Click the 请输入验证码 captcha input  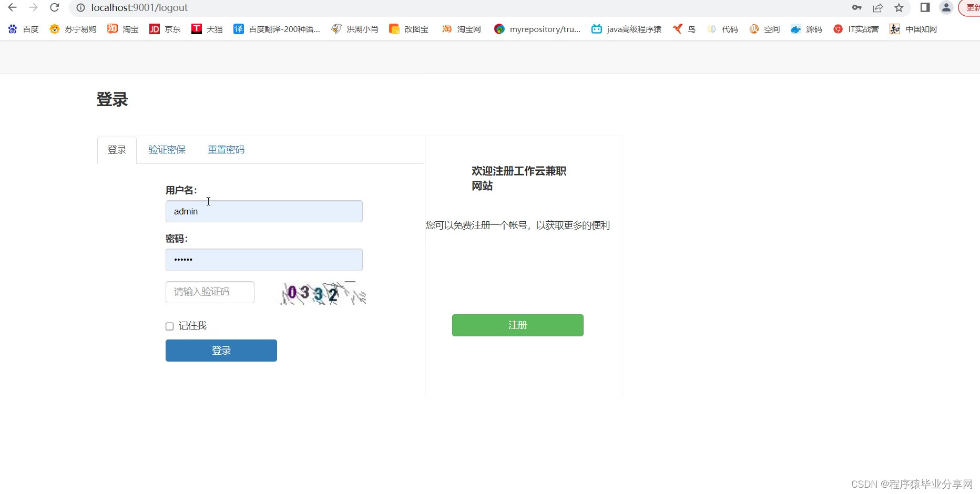click(210, 292)
